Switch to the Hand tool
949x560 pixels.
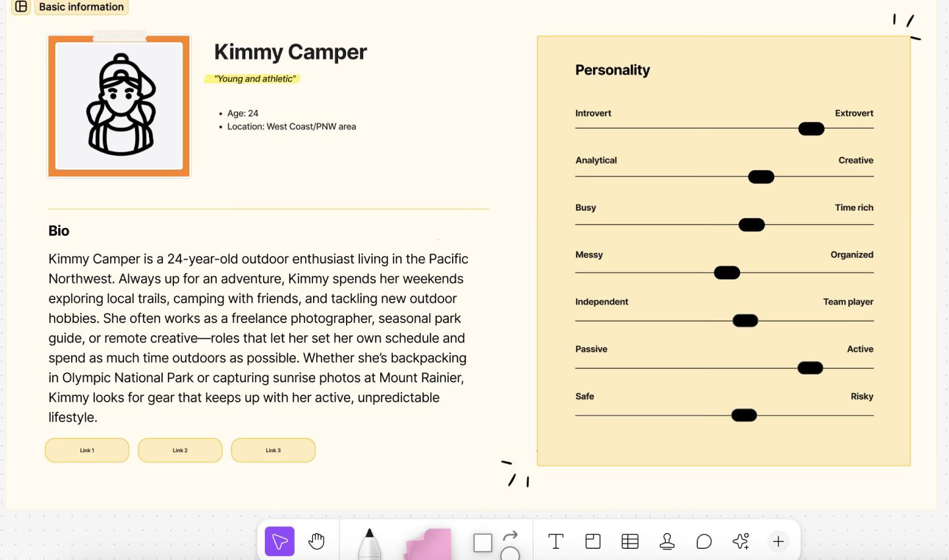tap(317, 541)
